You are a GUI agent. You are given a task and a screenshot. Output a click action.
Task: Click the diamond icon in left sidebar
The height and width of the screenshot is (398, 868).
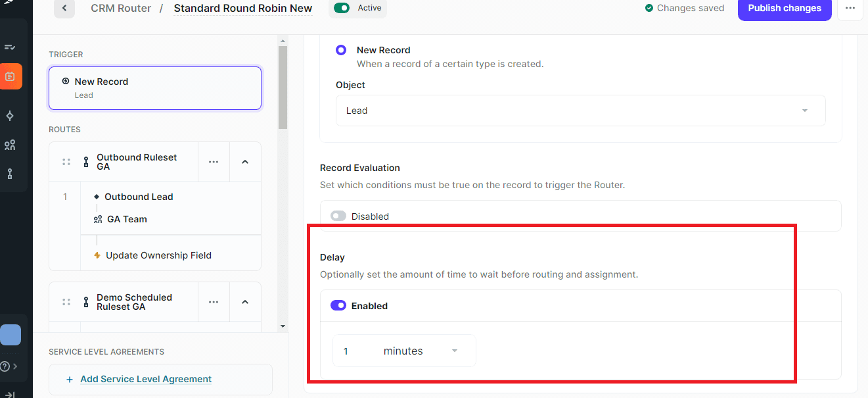click(x=10, y=116)
